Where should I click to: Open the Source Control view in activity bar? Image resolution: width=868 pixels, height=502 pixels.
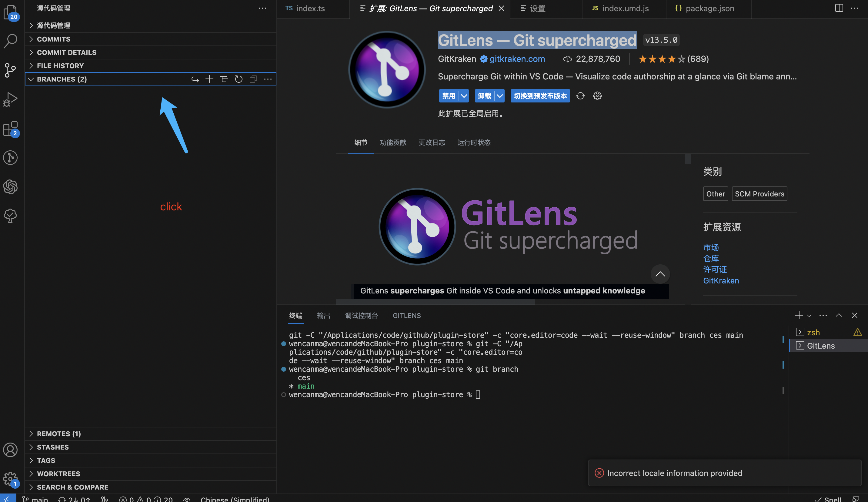click(x=10, y=70)
